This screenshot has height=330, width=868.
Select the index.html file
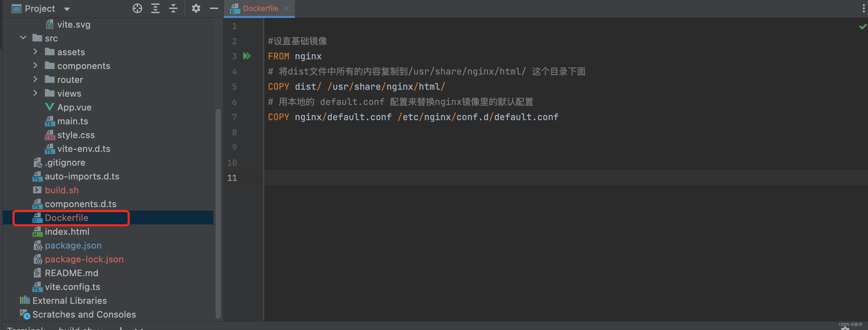(x=67, y=232)
